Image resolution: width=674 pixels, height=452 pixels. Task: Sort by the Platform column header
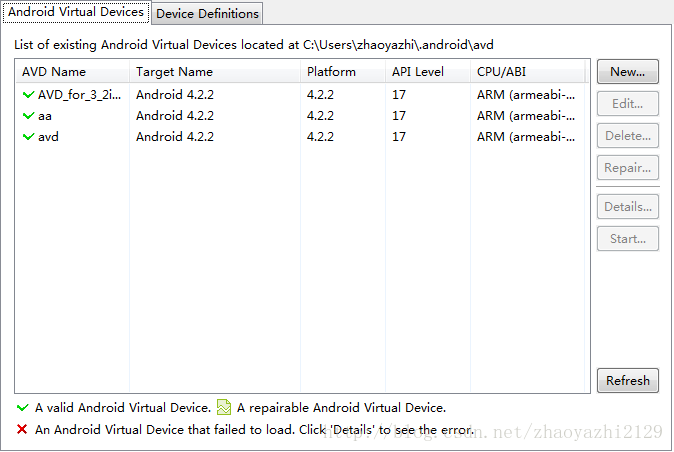pyautogui.click(x=343, y=71)
